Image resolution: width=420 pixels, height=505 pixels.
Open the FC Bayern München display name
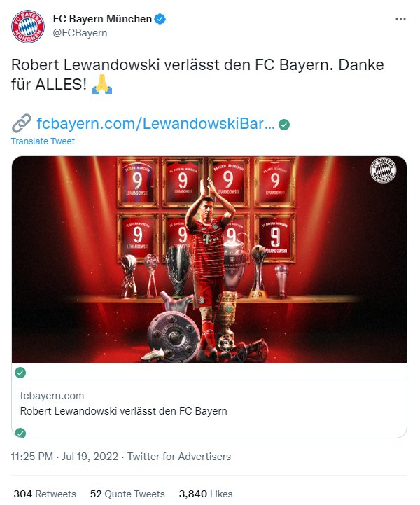point(102,19)
